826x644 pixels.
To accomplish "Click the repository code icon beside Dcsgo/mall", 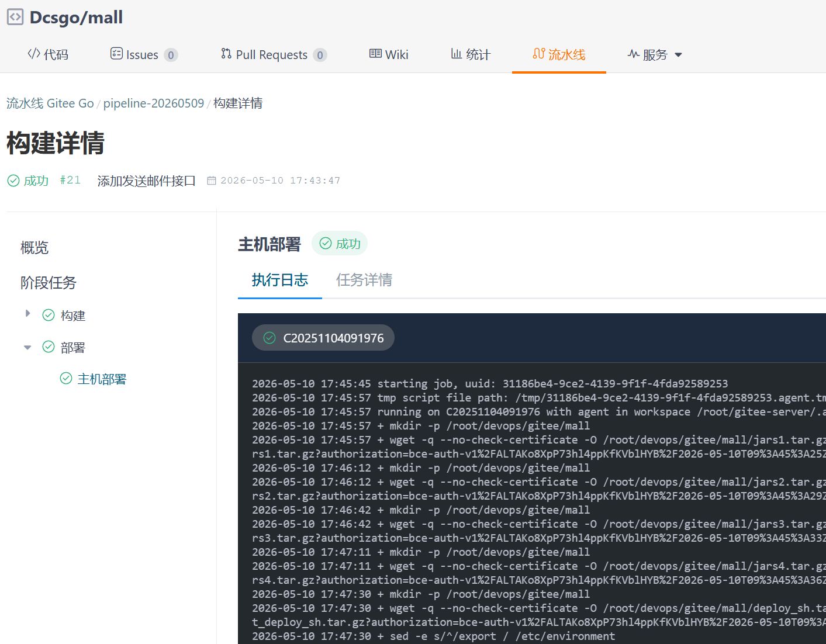I will tap(15, 17).
